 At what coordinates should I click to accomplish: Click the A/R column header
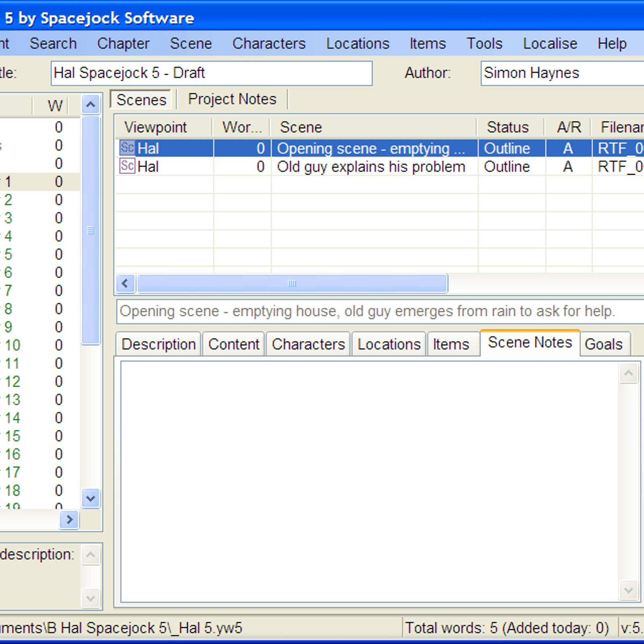click(568, 127)
